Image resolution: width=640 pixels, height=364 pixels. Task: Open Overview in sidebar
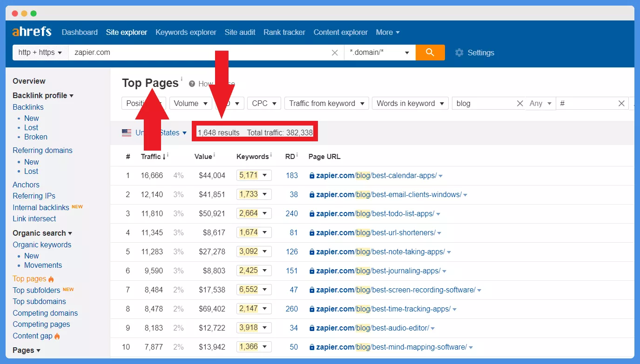[29, 81]
